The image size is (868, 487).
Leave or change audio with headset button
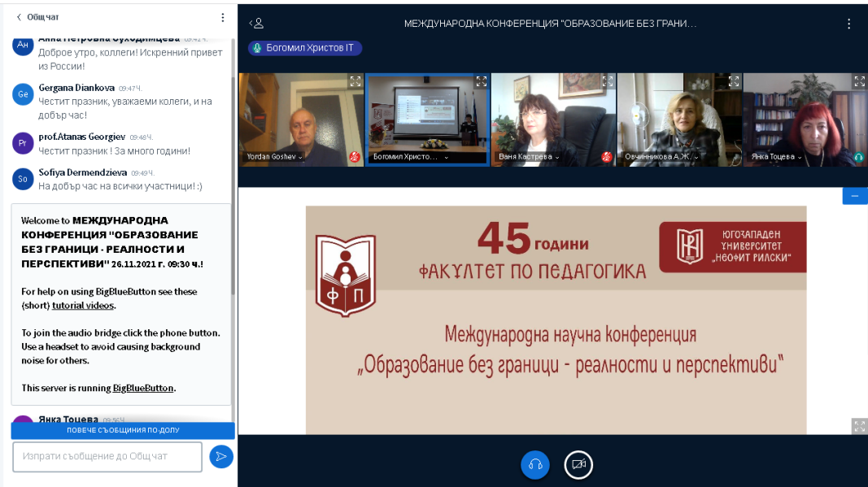click(x=534, y=465)
